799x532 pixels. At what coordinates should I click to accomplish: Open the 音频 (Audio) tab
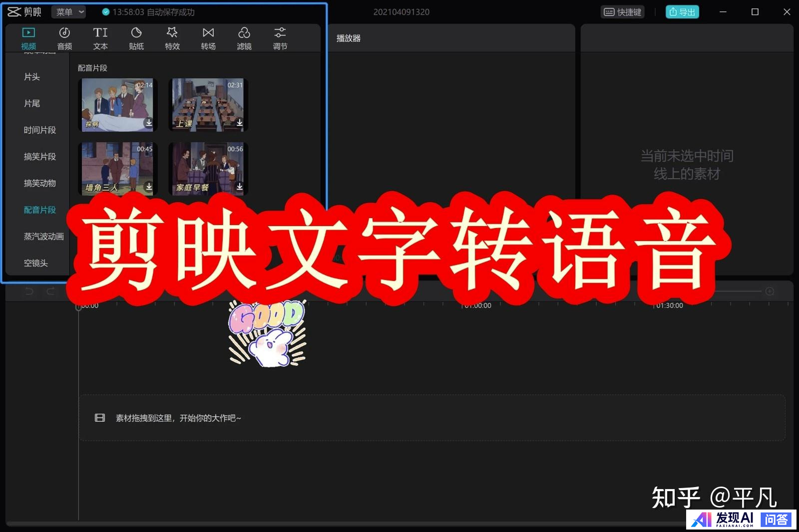click(64, 39)
